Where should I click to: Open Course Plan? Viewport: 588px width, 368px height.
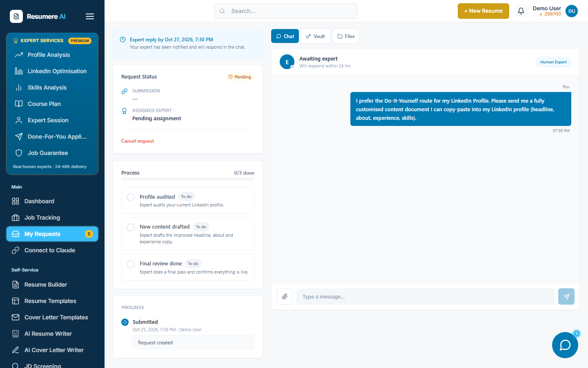[x=52, y=104]
